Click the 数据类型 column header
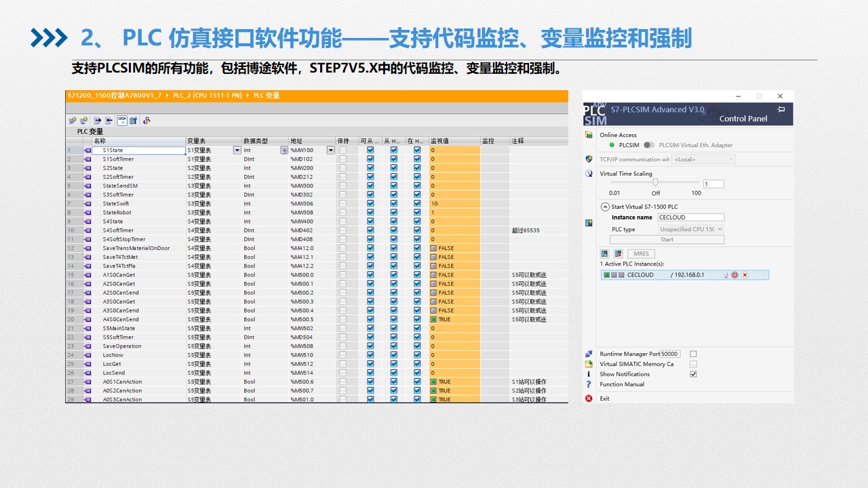 [264, 141]
